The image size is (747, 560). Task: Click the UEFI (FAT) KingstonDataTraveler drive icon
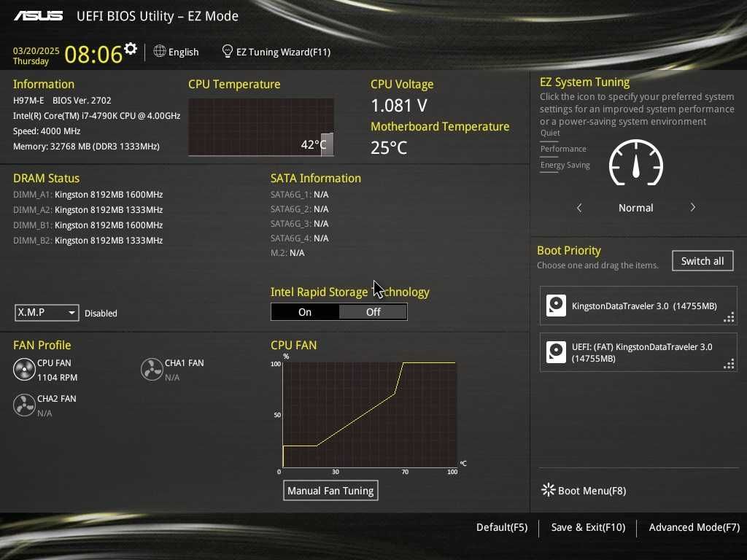coord(556,352)
